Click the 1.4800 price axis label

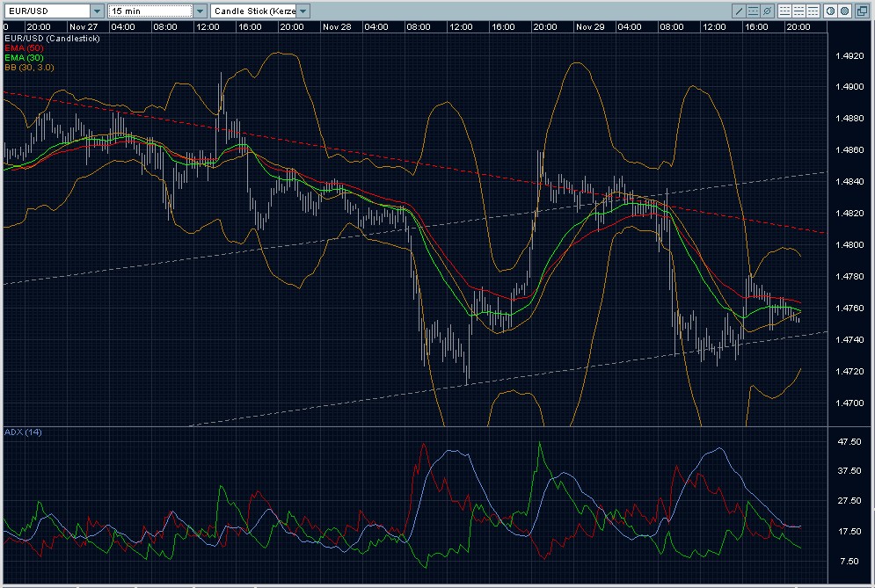pyautogui.click(x=849, y=245)
